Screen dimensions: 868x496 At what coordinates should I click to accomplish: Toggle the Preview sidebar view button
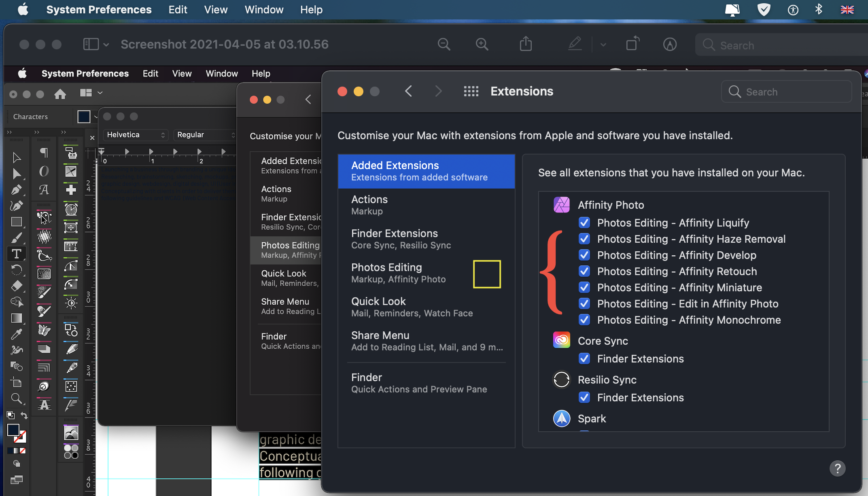pyautogui.click(x=91, y=44)
